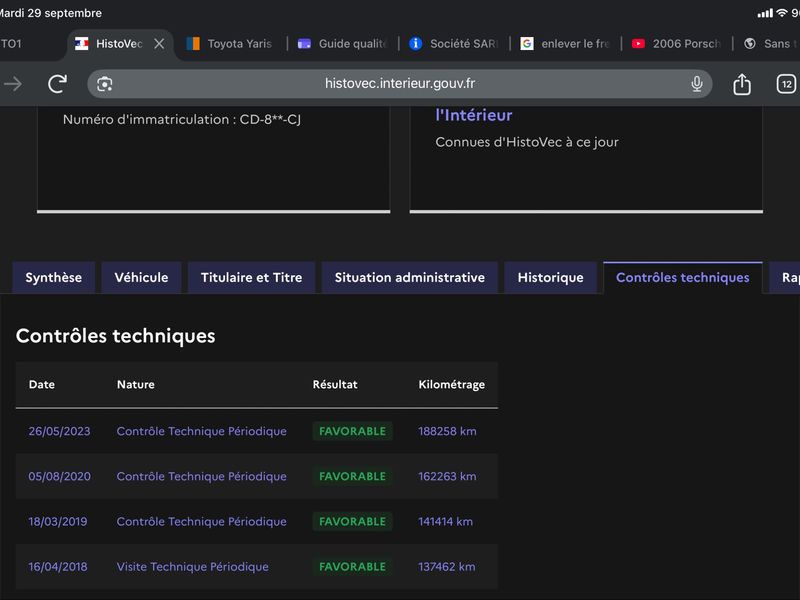Switch to the Toyota Yaris tab
800x600 pixels.
click(230, 44)
